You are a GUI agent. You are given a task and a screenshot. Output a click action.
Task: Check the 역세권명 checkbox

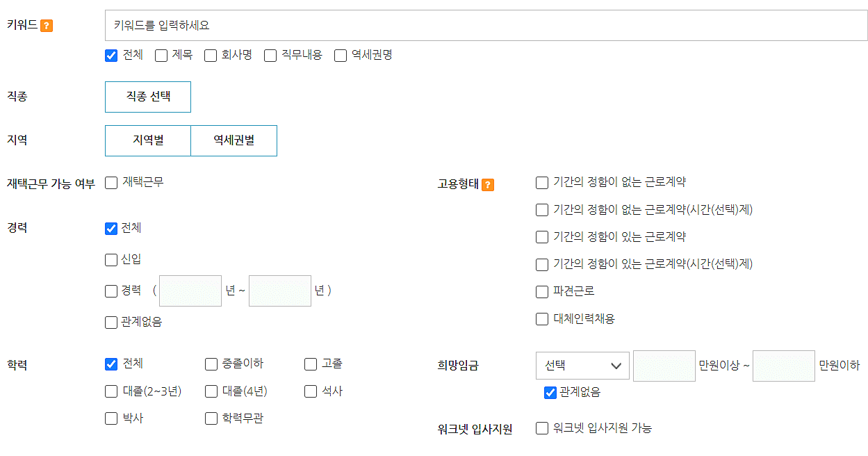pyautogui.click(x=340, y=56)
